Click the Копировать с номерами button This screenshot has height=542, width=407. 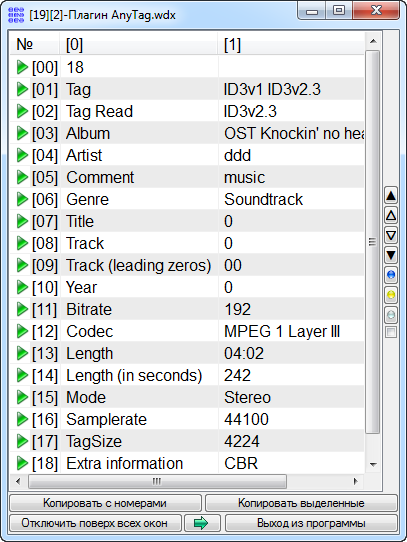(x=105, y=503)
